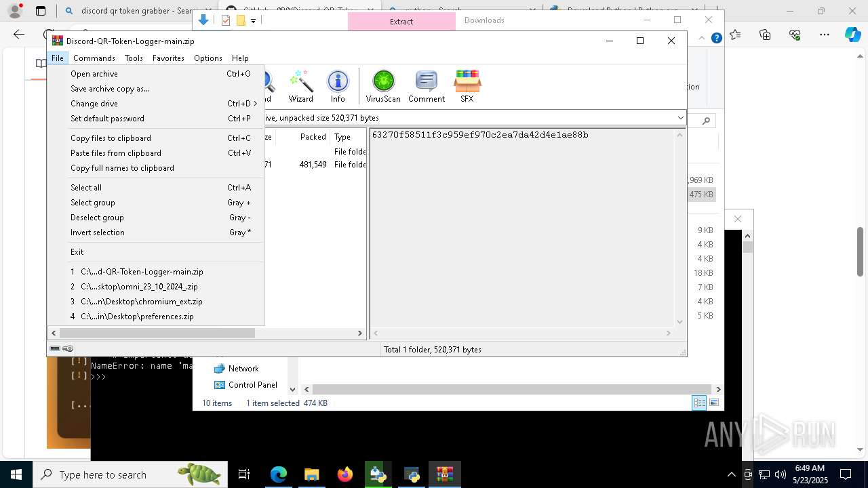Screen dimensions: 868x488
Task: Open the Tools menu
Action: point(134,58)
